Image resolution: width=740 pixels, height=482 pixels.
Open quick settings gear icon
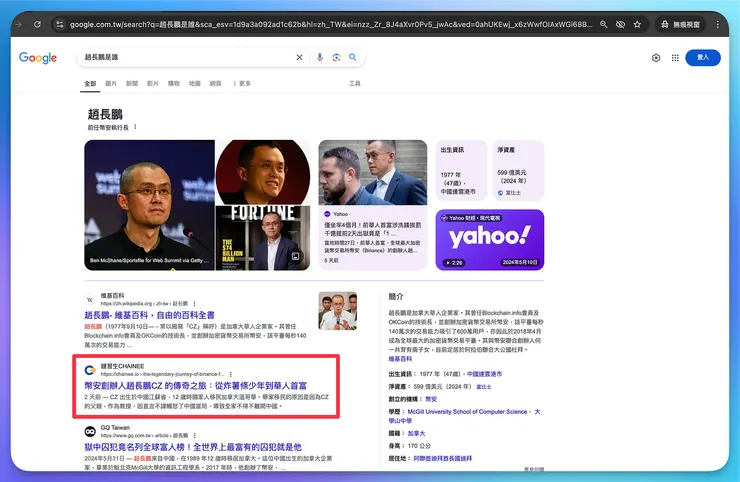[656, 58]
